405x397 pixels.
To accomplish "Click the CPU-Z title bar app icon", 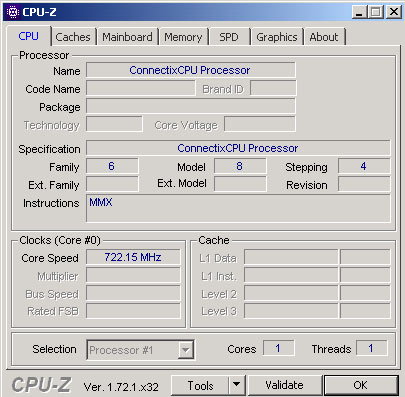I will [x=13, y=12].
